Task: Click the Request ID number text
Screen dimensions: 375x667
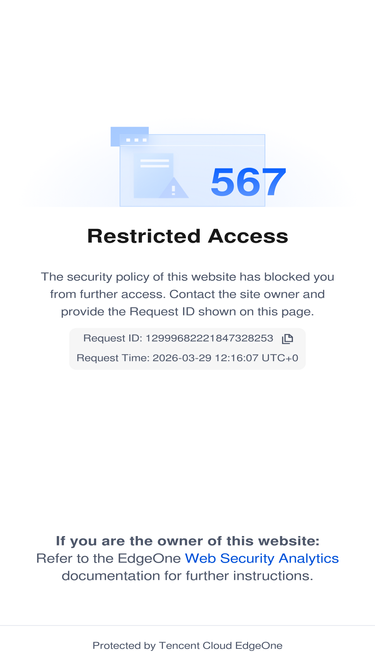Action: coord(210,338)
